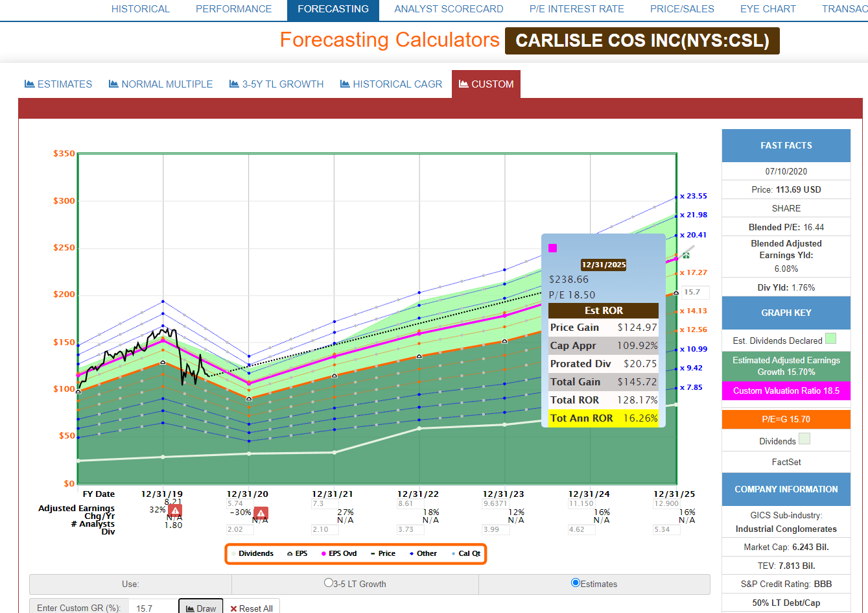This screenshot has width=868, height=613.
Task: Toggle the EPS legend marker
Action: [289, 553]
